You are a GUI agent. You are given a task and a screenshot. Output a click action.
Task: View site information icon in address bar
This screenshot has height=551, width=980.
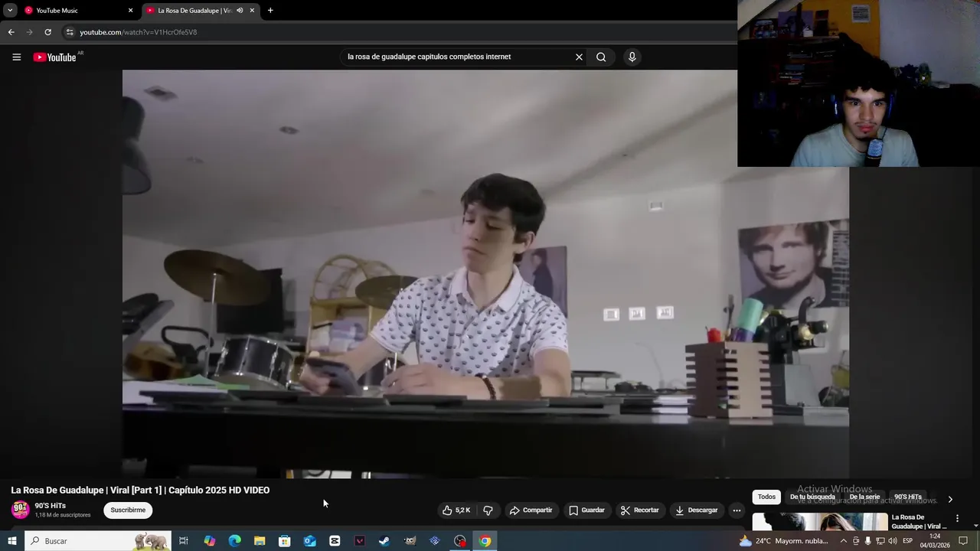[70, 32]
